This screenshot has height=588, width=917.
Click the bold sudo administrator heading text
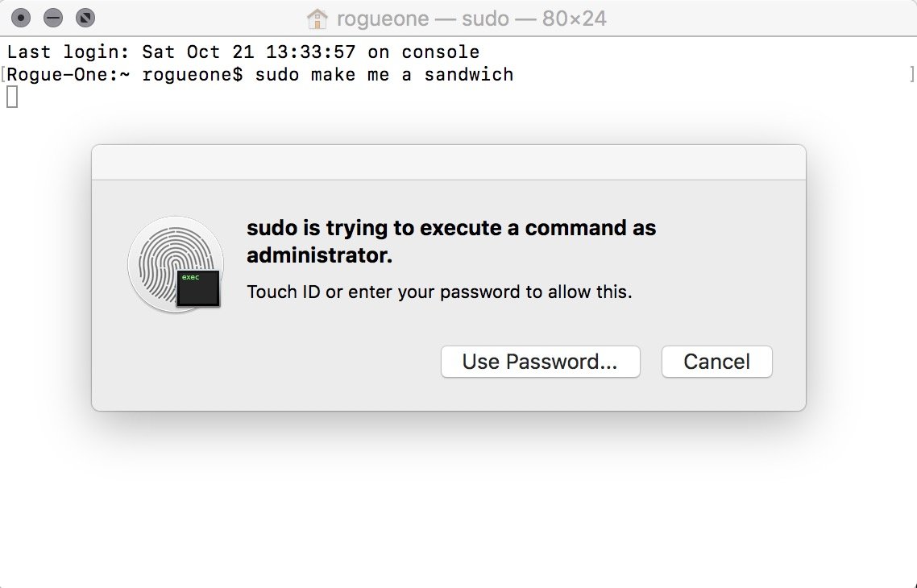tap(451, 242)
